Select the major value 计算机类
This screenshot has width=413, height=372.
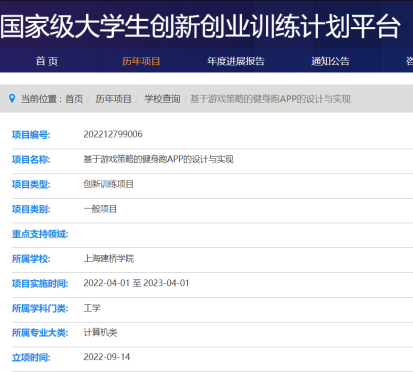[100, 332]
